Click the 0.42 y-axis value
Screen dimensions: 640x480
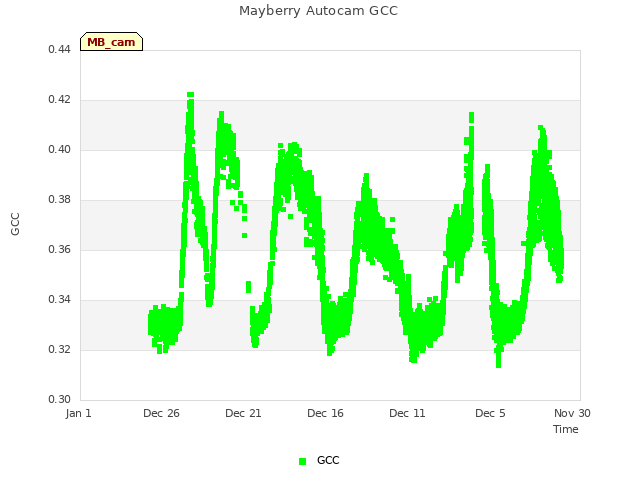coord(60,100)
